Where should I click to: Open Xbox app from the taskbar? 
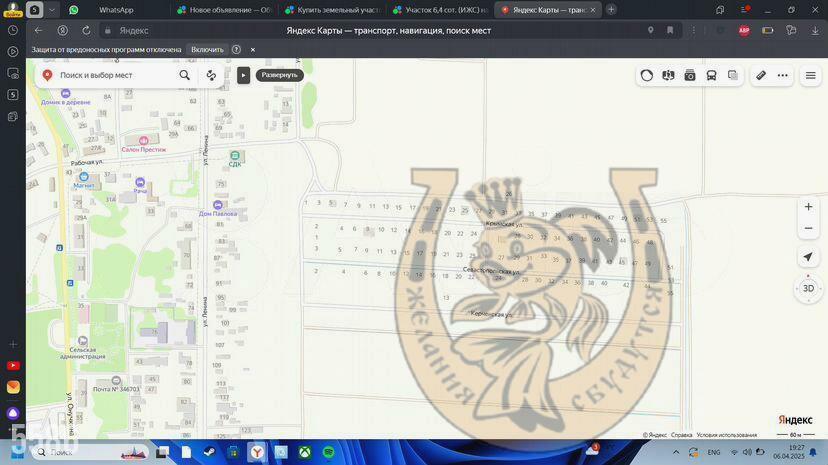click(x=305, y=452)
